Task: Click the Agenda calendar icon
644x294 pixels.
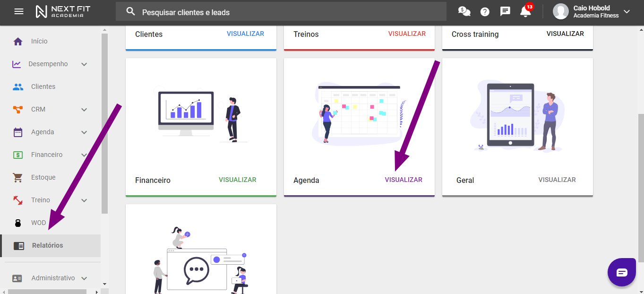Action: coord(18,132)
